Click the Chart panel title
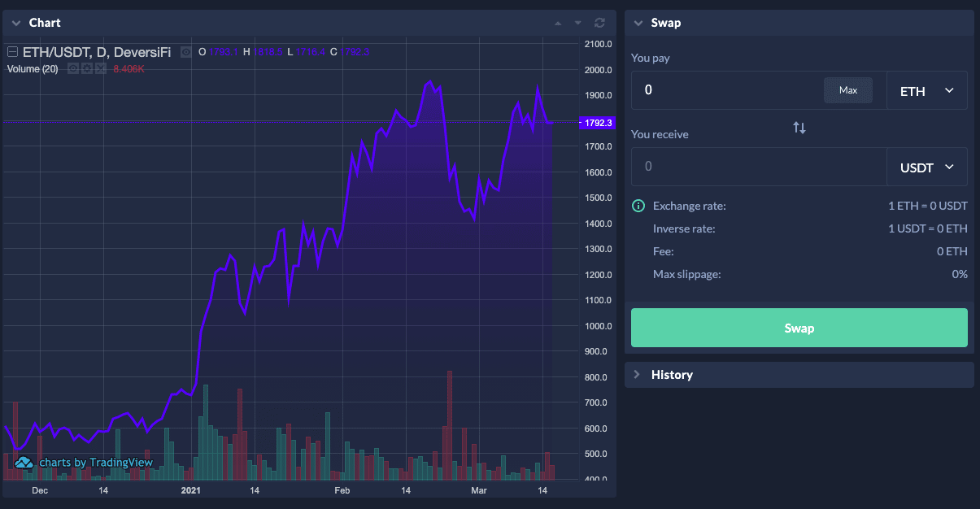The height and width of the screenshot is (509, 980). click(45, 23)
